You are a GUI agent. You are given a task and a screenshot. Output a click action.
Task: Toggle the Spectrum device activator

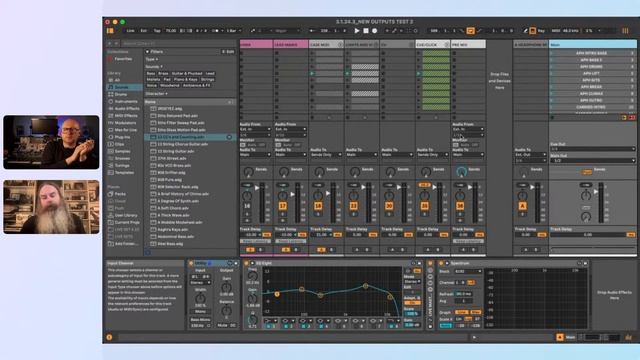pyautogui.click(x=441, y=263)
